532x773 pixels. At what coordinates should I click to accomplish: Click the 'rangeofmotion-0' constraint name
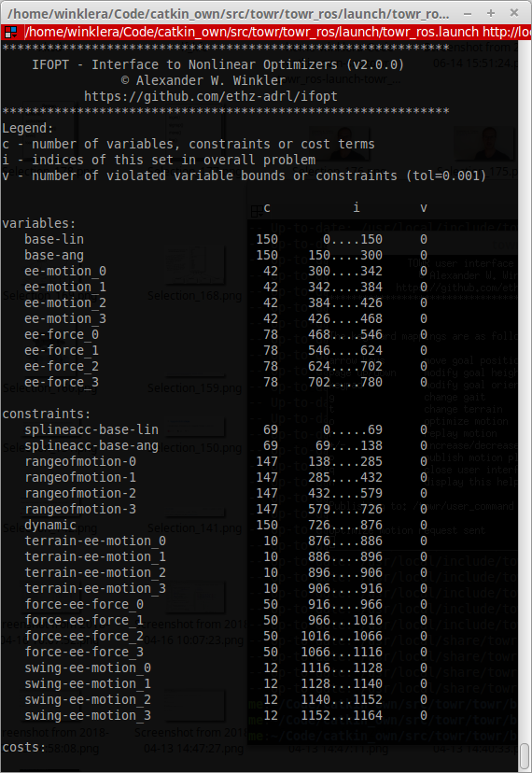coord(80,461)
